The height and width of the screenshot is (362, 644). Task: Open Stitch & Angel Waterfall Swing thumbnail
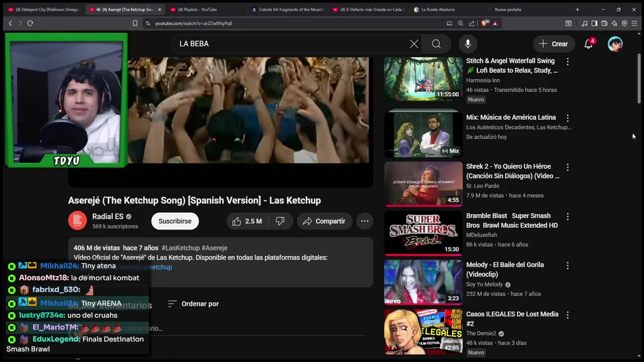click(423, 79)
